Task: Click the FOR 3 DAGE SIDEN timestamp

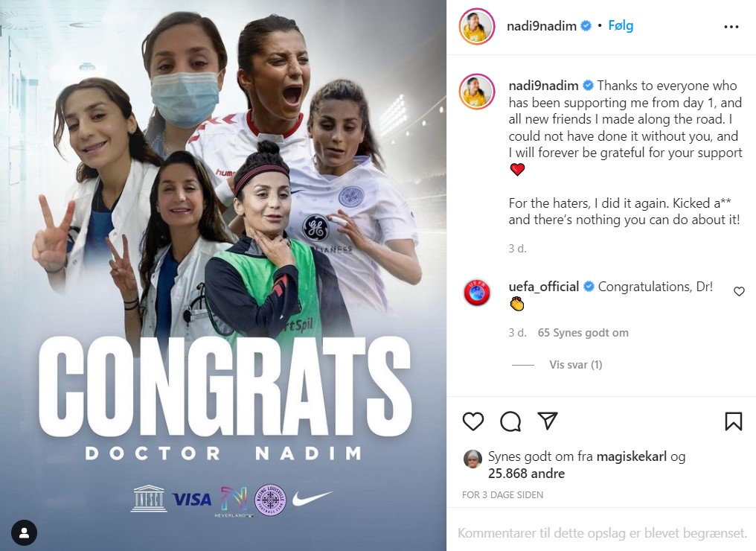Action: click(x=502, y=495)
